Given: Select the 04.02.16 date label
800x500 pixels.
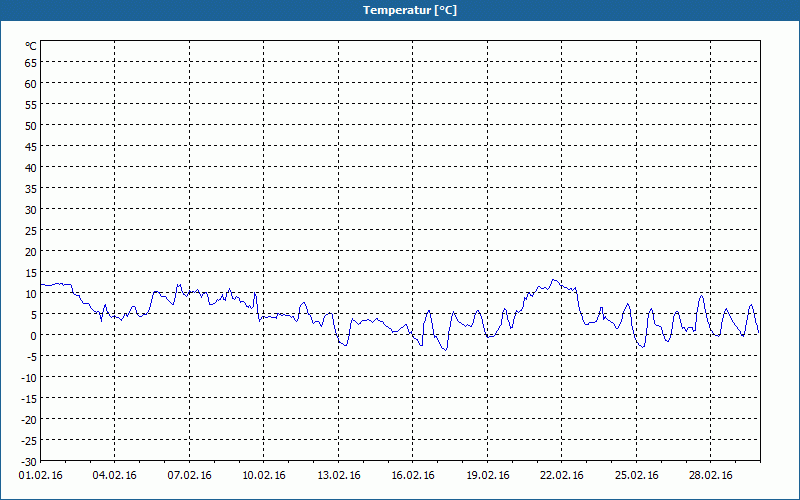Looking at the screenshot, I should click(115, 476).
